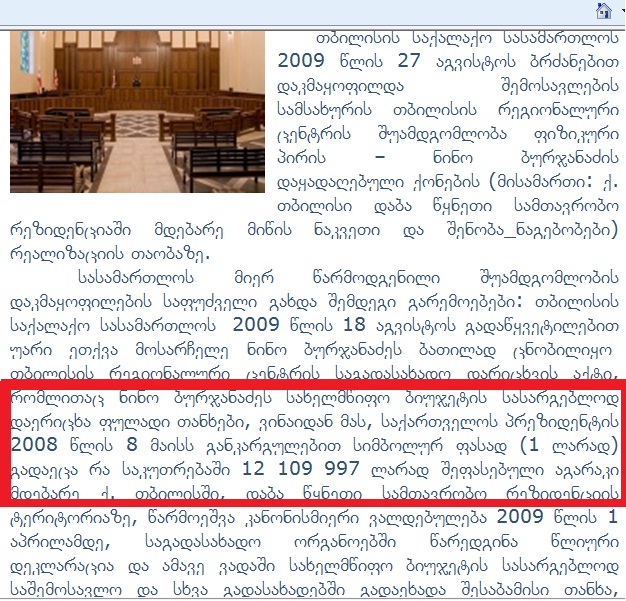Select the word "შემოსავლების"

560,86
